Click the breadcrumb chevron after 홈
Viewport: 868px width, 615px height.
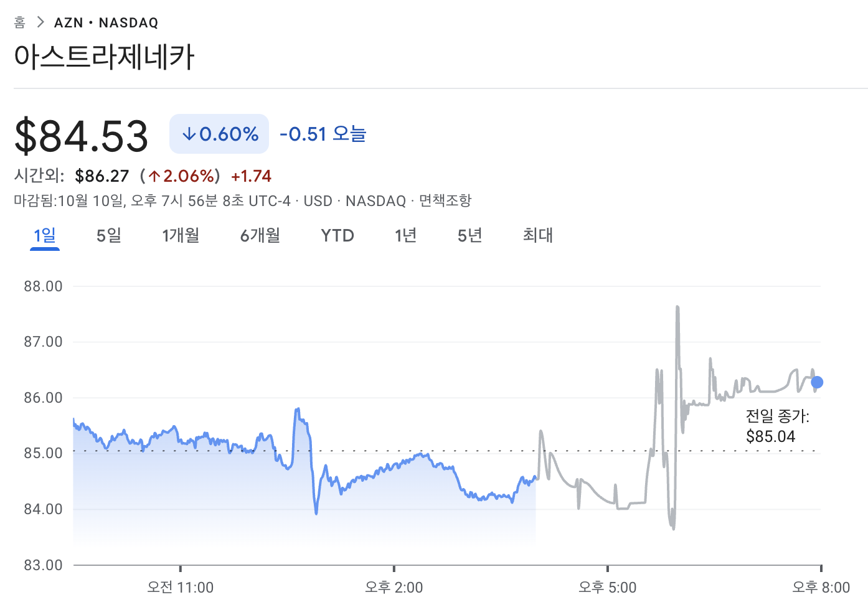[40, 22]
